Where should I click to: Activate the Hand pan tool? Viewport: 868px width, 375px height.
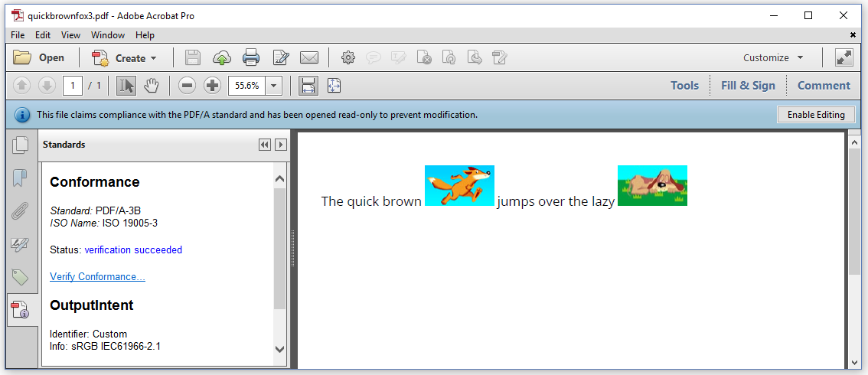pyautogui.click(x=151, y=85)
